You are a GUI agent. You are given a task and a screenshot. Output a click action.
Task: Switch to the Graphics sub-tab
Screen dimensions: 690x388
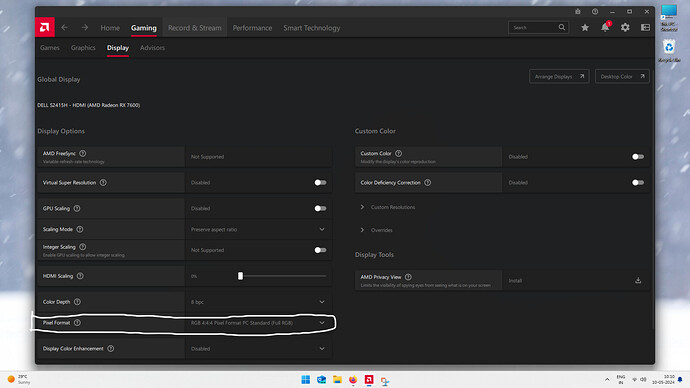click(83, 48)
